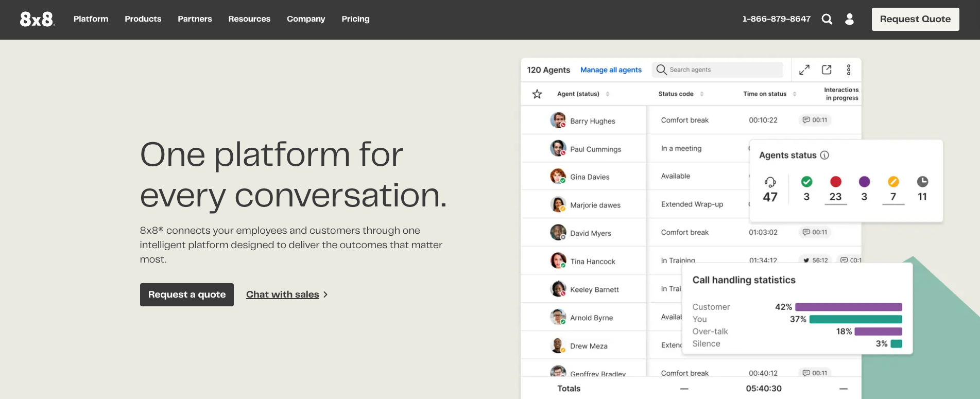Click David Myers' chat interaction 00:11 badge
The height and width of the screenshot is (399, 980).
815,232
